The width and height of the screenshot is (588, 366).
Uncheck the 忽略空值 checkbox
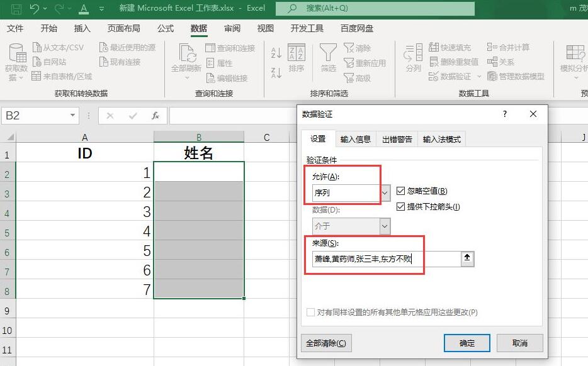pos(400,191)
